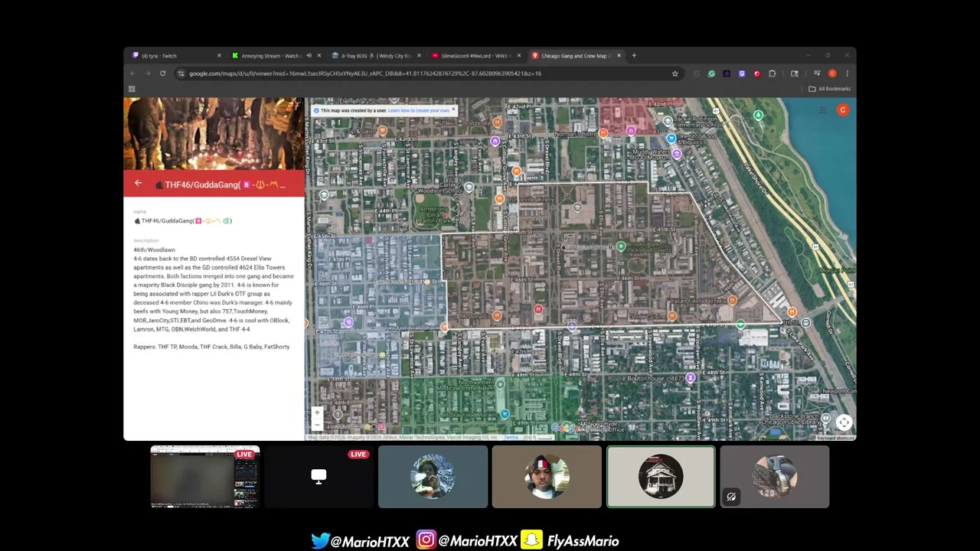Open the Chrome three-dot menu
This screenshot has height=551, width=980.
(847, 73)
